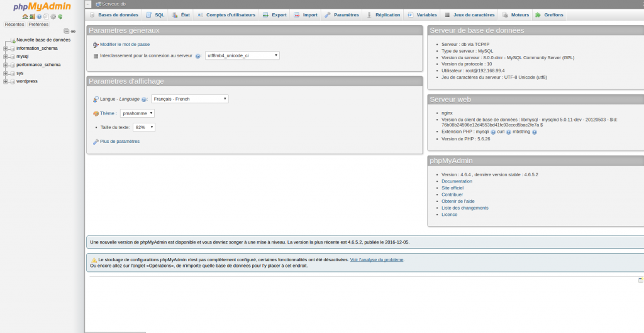Click Obtenir de l'aide link
Image resolution: width=644 pixels, height=333 pixels.
458,201
